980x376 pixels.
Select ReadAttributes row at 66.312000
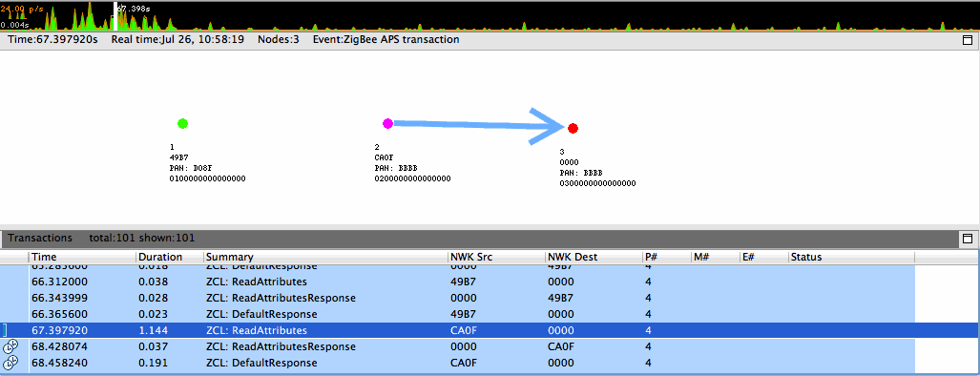[457, 282]
